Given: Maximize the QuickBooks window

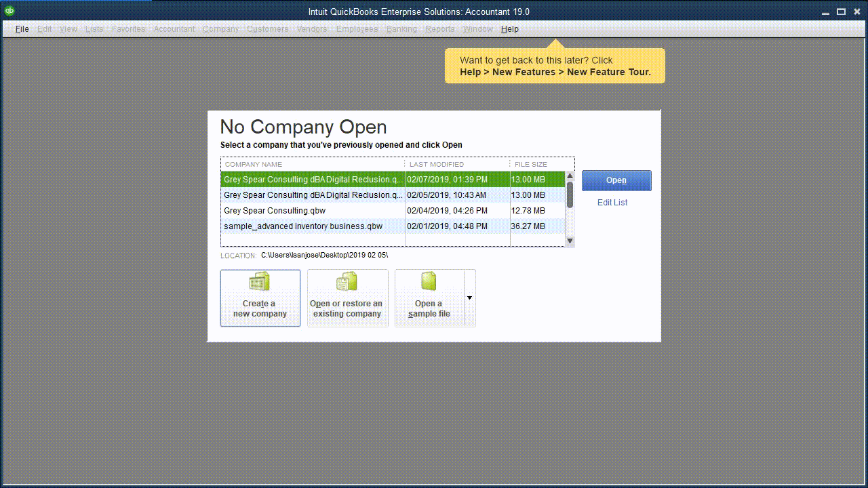Looking at the screenshot, I should tap(841, 12).
